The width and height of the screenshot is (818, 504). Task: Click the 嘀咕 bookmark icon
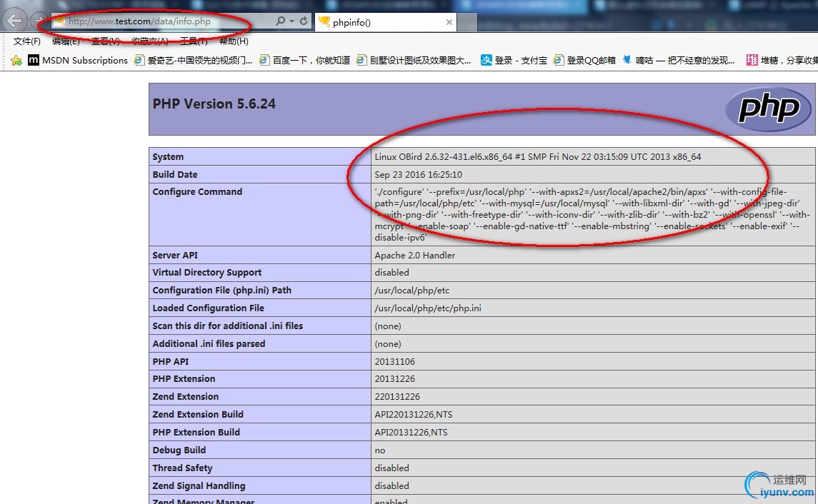tap(627, 60)
